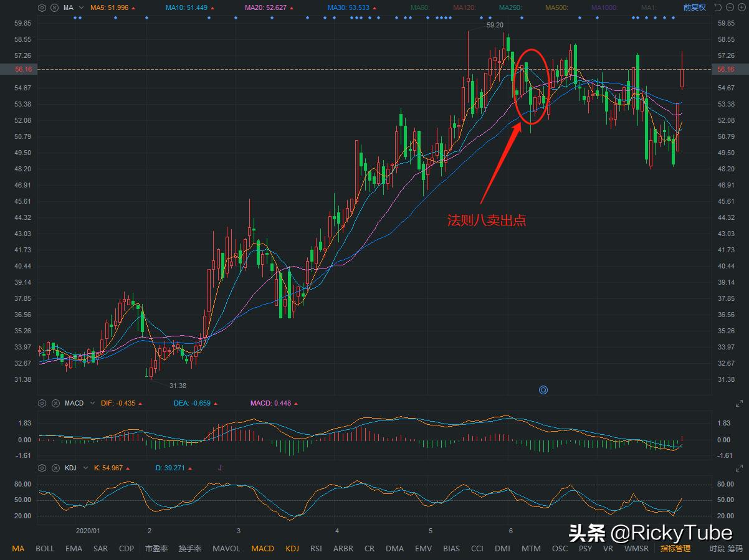This screenshot has width=749, height=560.
Task: Select the RSI indicator tab
Action: 316,549
